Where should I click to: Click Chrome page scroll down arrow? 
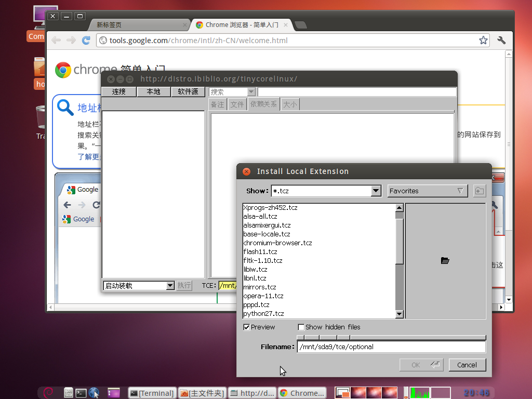[x=509, y=300]
